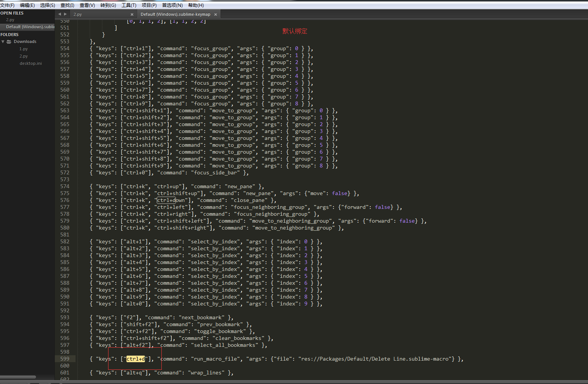Click the highlighted ctrl+d text
Screen dimensions: 588x384
pos(136,359)
